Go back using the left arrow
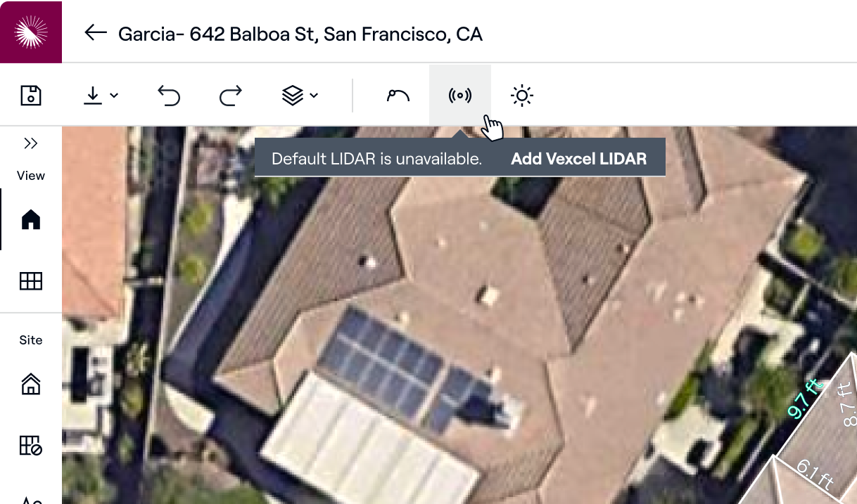Image resolution: width=857 pixels, height=504 pixels. click(95, 33)
